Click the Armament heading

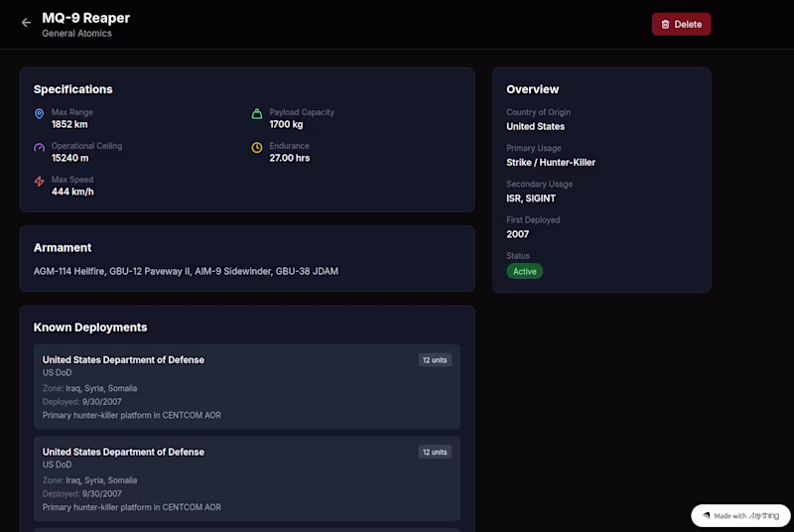point(63,247)
